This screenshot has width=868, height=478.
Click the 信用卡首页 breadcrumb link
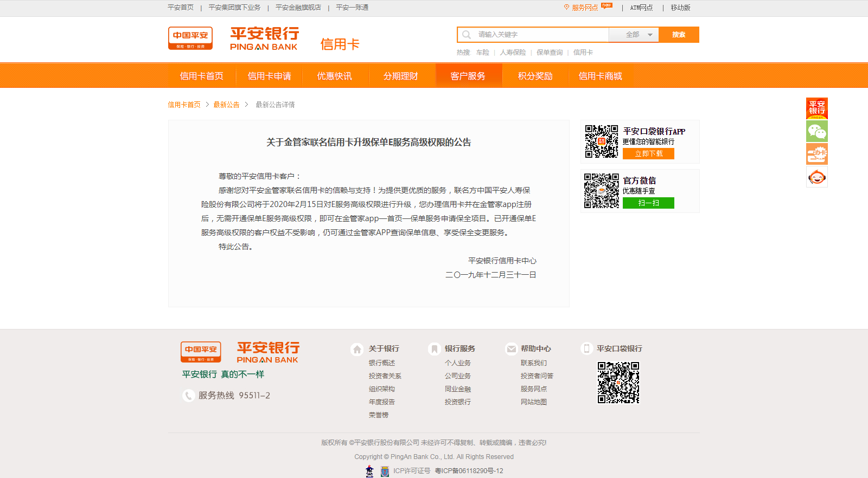184,105
